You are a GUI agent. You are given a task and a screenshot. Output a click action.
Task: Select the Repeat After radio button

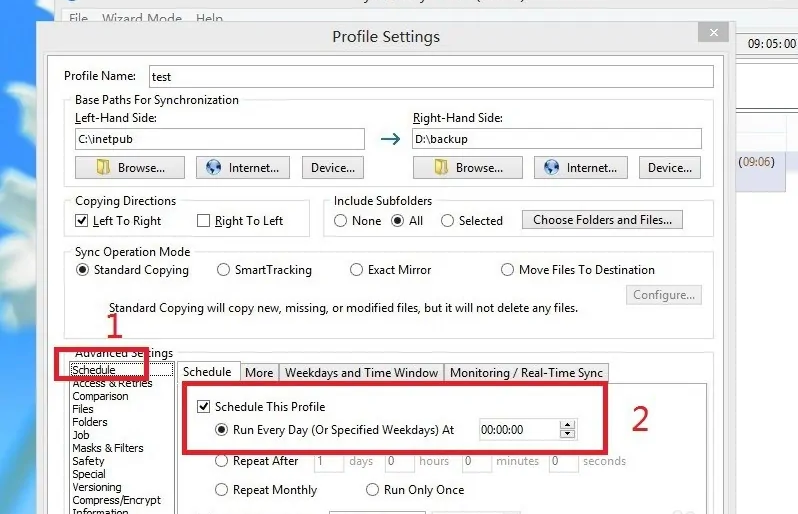tap(221, 461)
